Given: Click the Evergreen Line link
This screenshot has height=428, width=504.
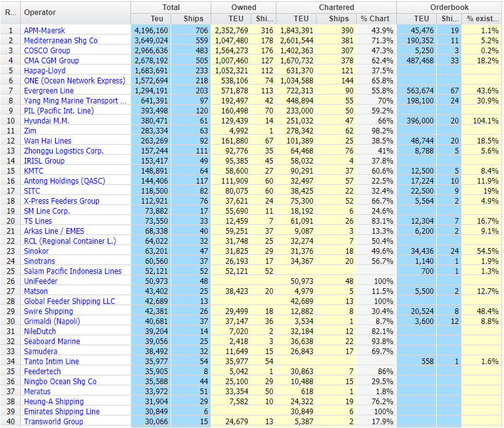Looking at the screenshot, I should pos(49,91).
